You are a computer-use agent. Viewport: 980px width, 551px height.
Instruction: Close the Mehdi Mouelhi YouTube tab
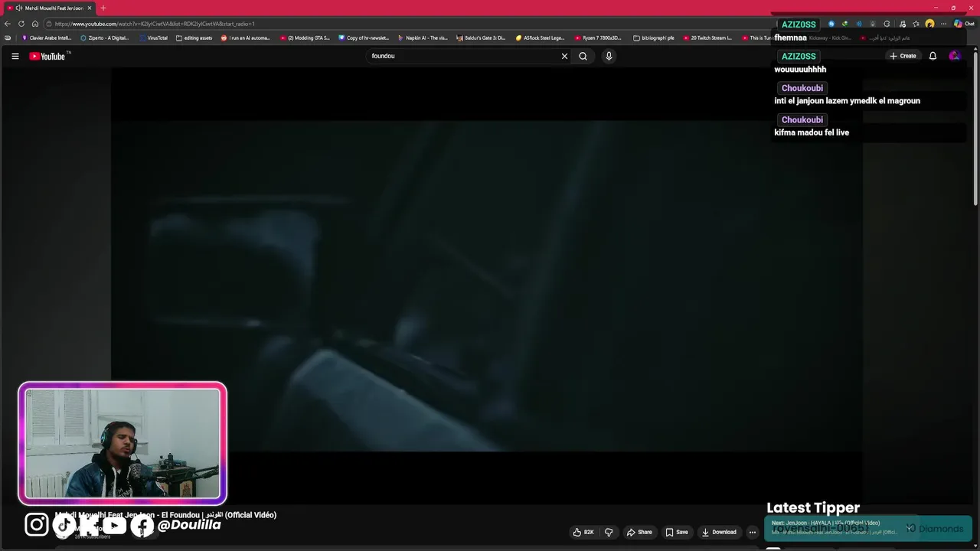tap(90, 8)
